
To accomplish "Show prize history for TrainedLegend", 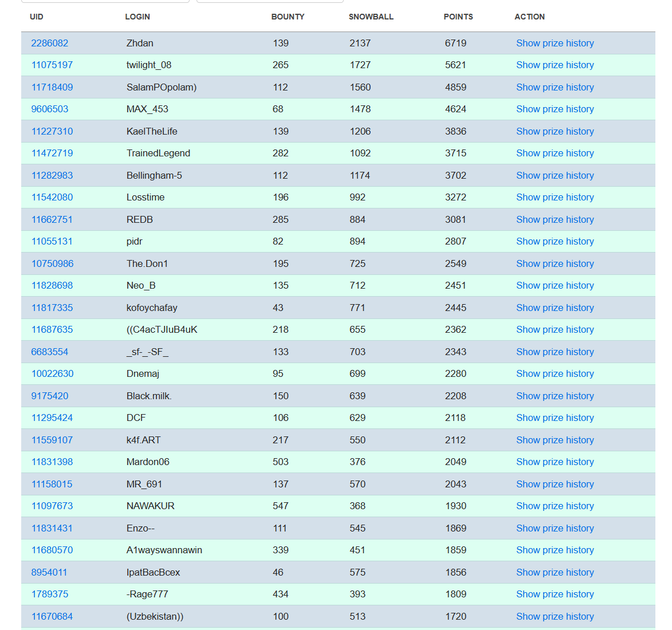I will click(555, 153).
